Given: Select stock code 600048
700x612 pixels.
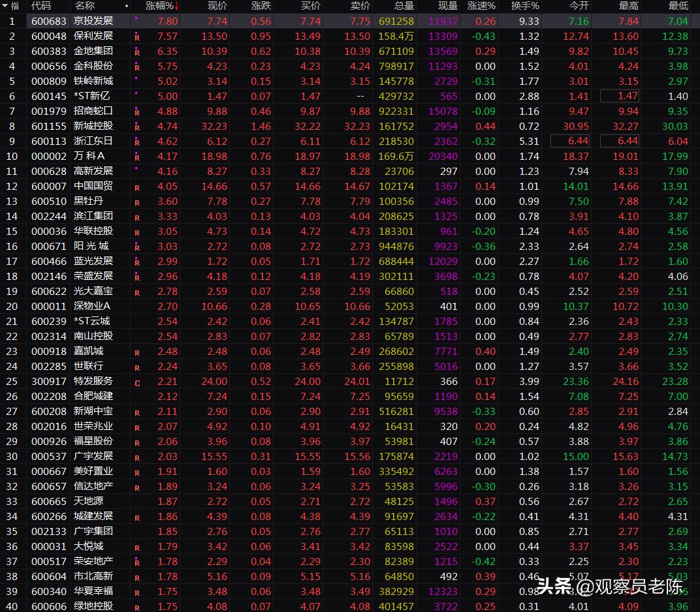Looking at the screenshot, I should tap(49, 36).
